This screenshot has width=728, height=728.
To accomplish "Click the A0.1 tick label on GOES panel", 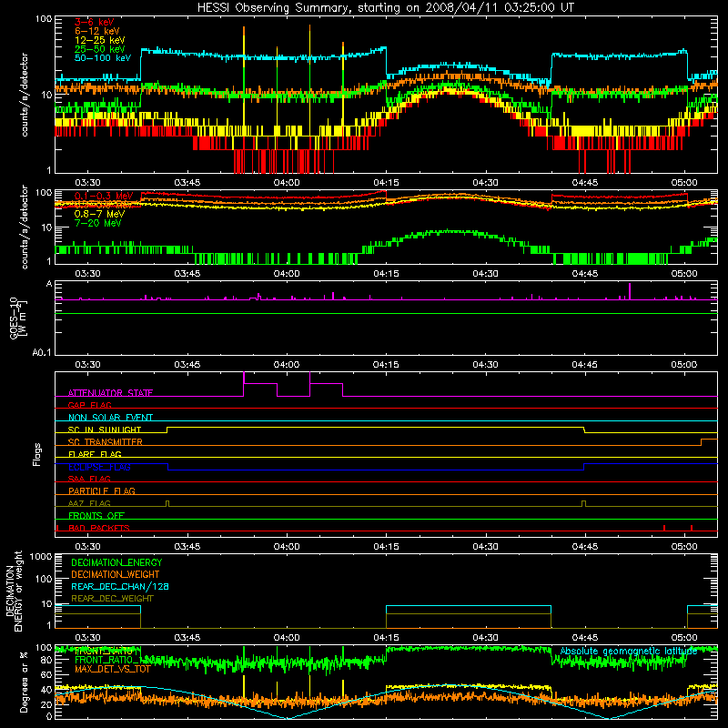I will coord(42,353).
